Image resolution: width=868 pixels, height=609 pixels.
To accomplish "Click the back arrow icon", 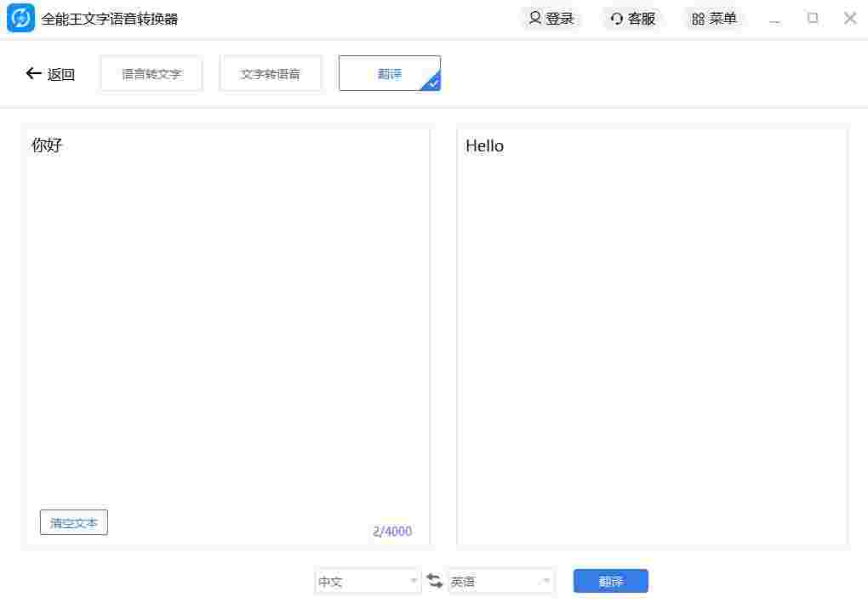I will click(x=32, y=74).
